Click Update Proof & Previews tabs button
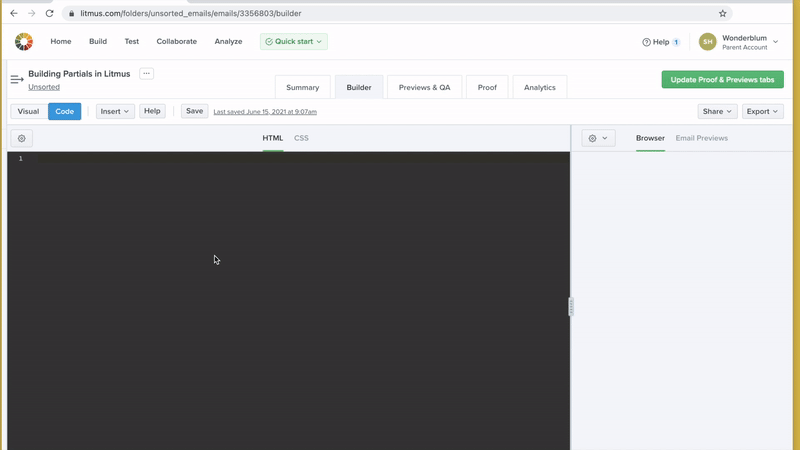The height and width of the screenshot is (450, 800). 722,80
